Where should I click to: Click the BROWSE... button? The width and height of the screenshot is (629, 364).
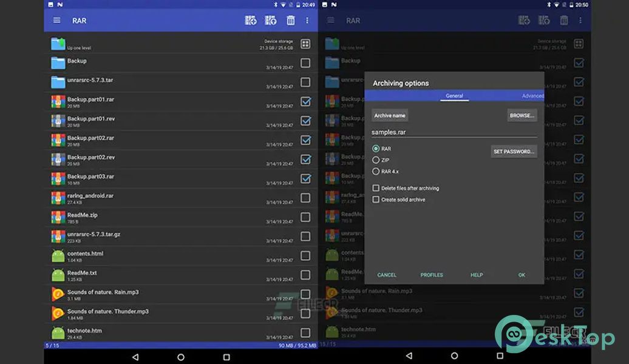tap(522, 115)
